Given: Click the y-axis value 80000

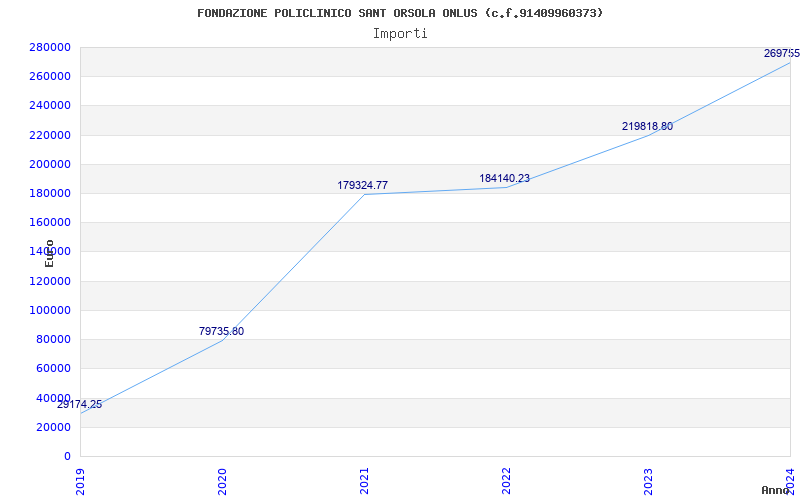Looking at the screenshot, I should click(x=53, y=339).
